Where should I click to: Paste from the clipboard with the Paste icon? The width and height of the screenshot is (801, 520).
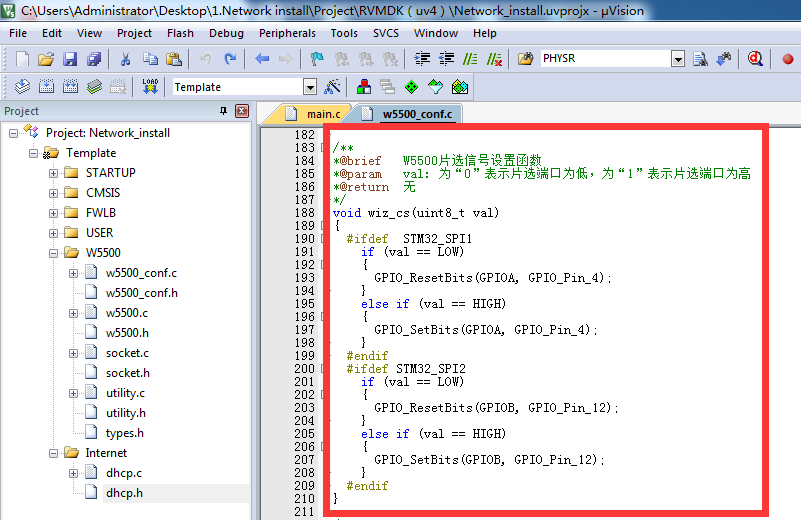click(174, 59)
